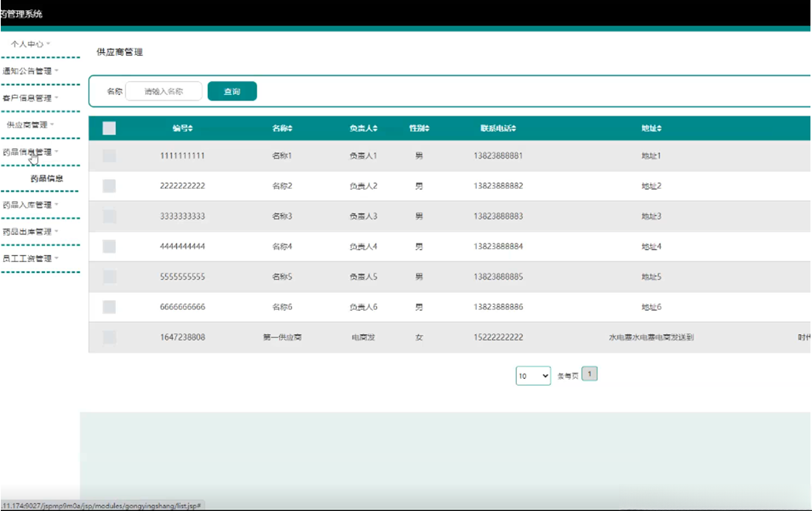Screen dimensions: 812x511
Task: Check the row checkbox for 3333333333
Action: (x=109, y=216)
